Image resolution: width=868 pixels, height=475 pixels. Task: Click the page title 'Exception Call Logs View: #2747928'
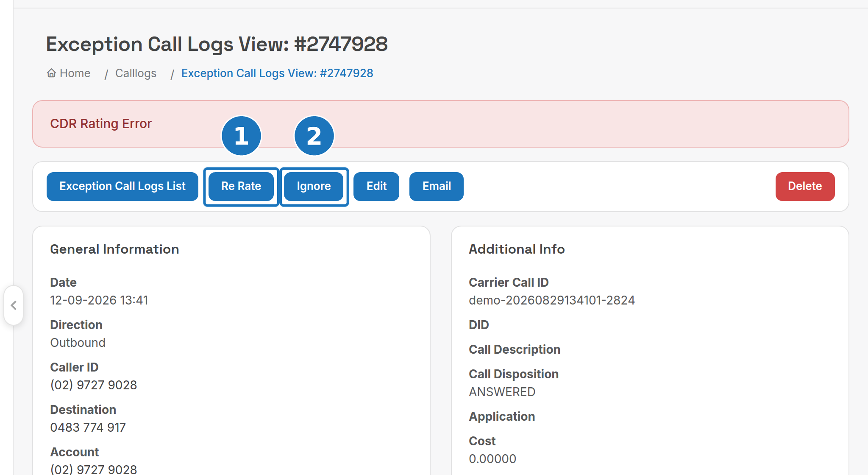(x=217, y=44)
